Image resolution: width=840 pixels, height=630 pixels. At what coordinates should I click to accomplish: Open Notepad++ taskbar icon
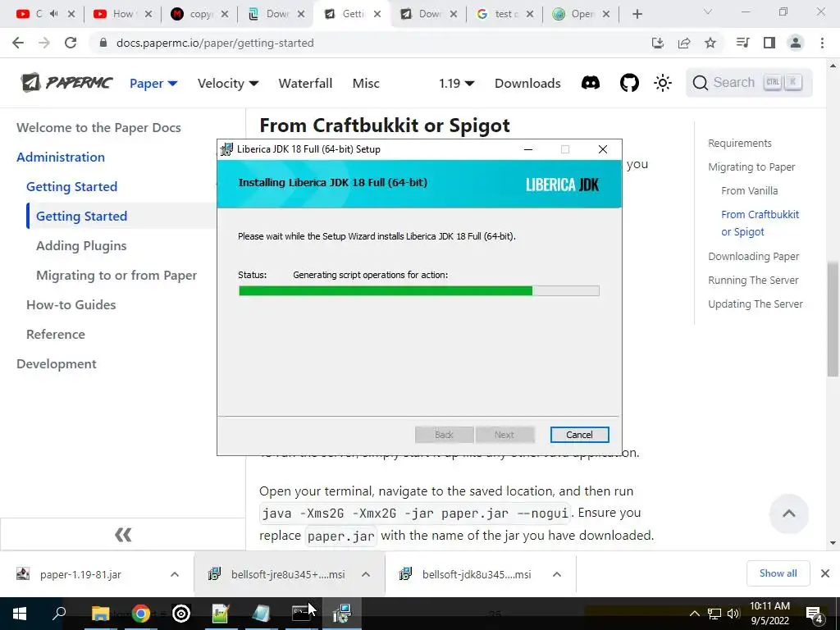221,614
